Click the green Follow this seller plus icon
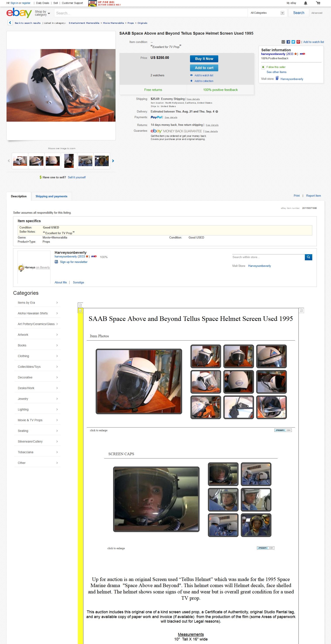This screenshot has width=331, height=644. (263, 67)
